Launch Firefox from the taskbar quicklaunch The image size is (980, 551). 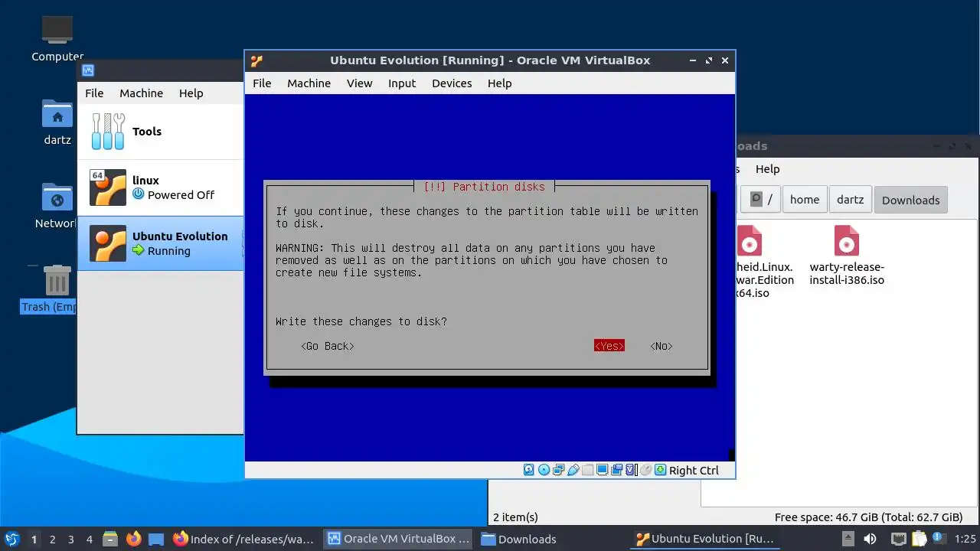coord(134,539)
